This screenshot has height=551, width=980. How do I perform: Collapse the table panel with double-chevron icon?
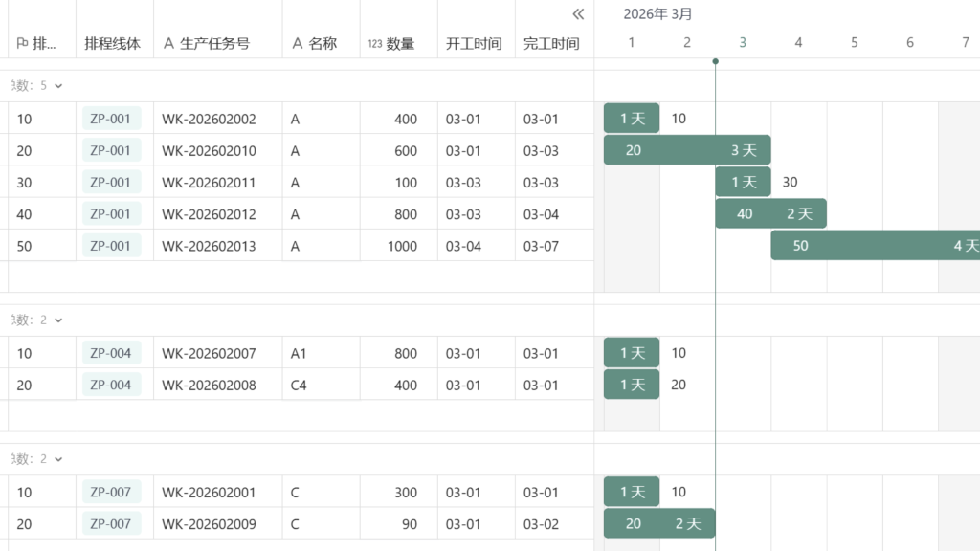point(578,14)
